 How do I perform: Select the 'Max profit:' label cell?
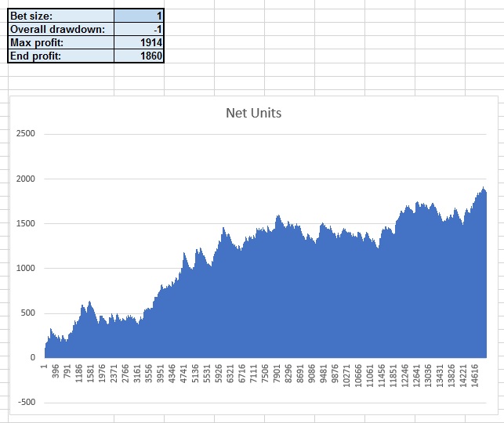click(x=60, y=43)
